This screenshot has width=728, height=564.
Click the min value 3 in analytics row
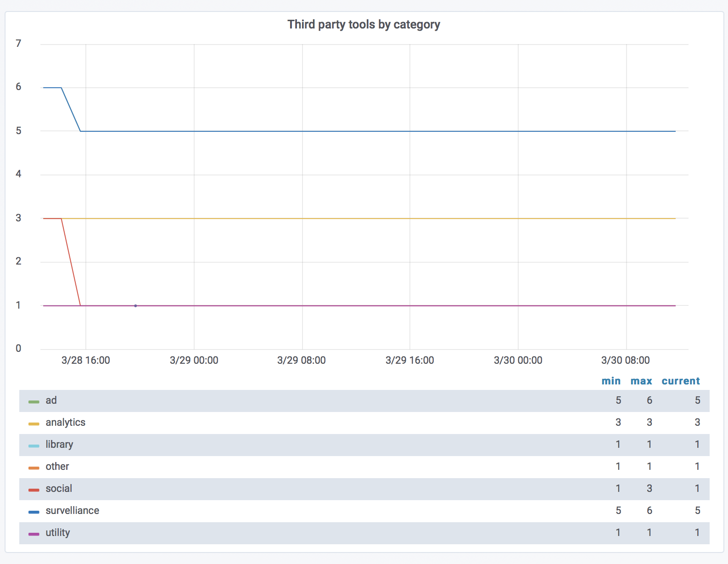point(618,423)
